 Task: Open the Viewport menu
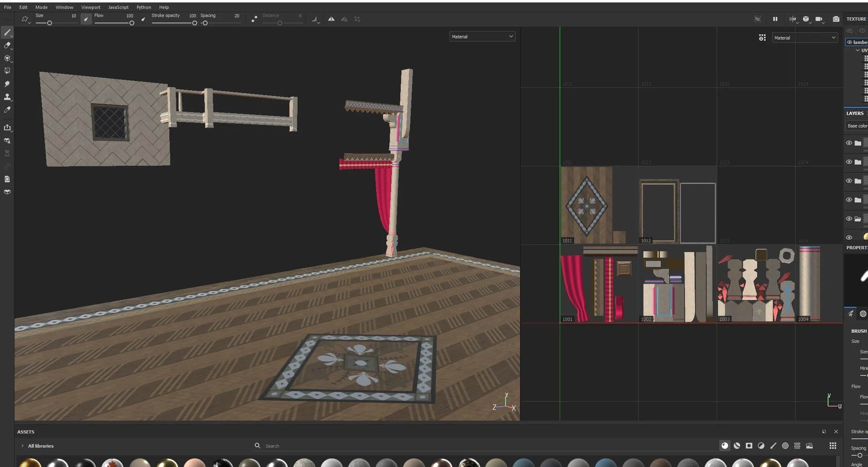pos(91,7)
